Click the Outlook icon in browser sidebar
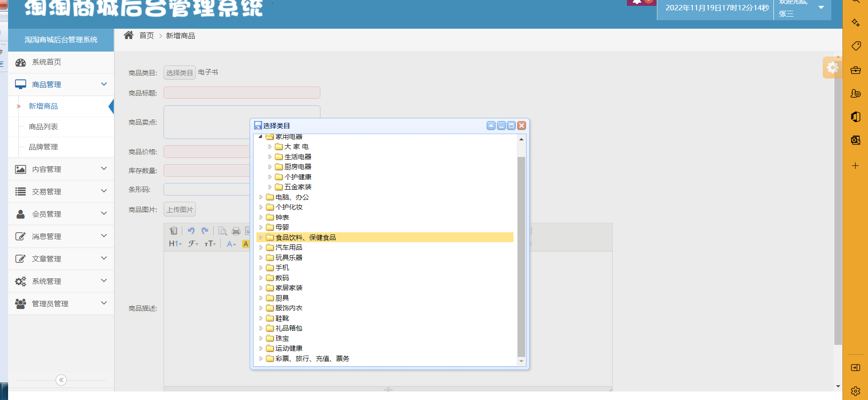The image size is (868, 400). pos(855,140)
